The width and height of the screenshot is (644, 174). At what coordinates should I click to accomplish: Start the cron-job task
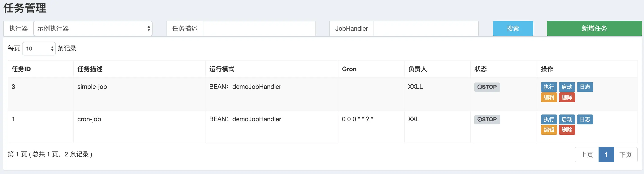[x=567, y=119]
